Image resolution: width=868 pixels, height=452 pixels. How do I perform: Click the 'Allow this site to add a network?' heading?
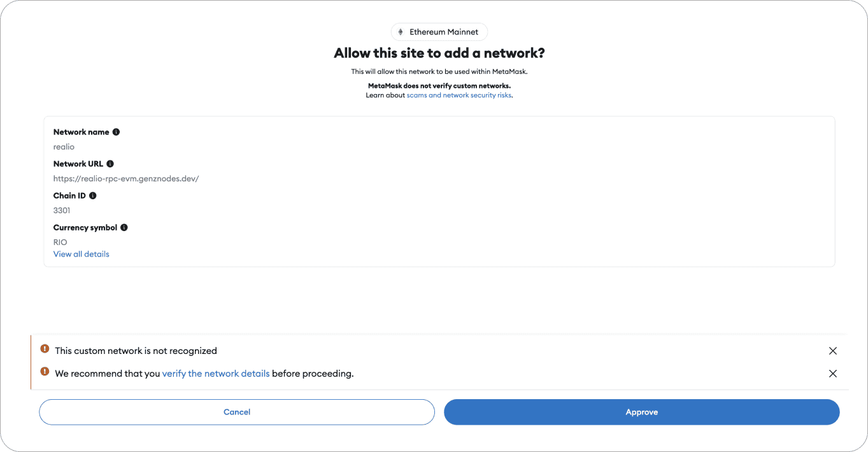439,53
